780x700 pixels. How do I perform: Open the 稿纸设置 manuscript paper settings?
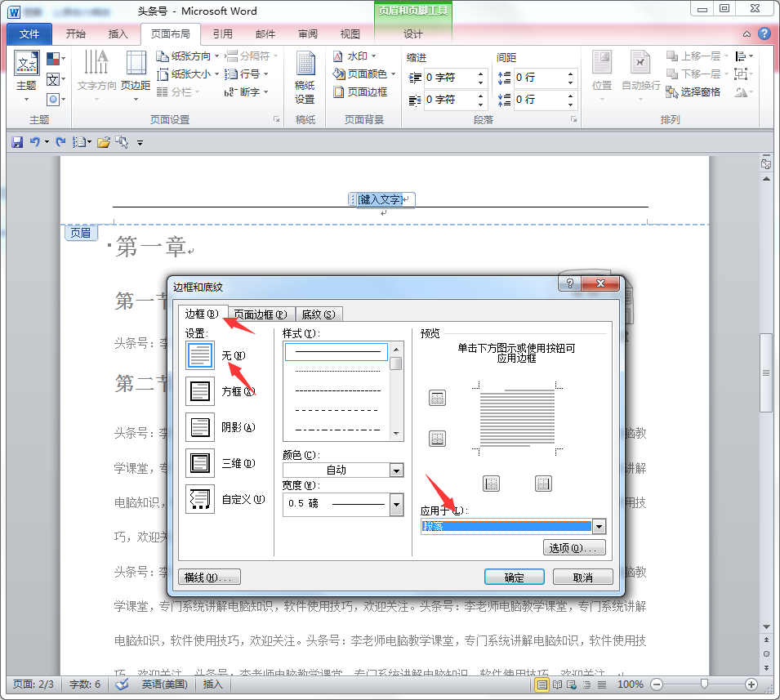tap(305, 77)
